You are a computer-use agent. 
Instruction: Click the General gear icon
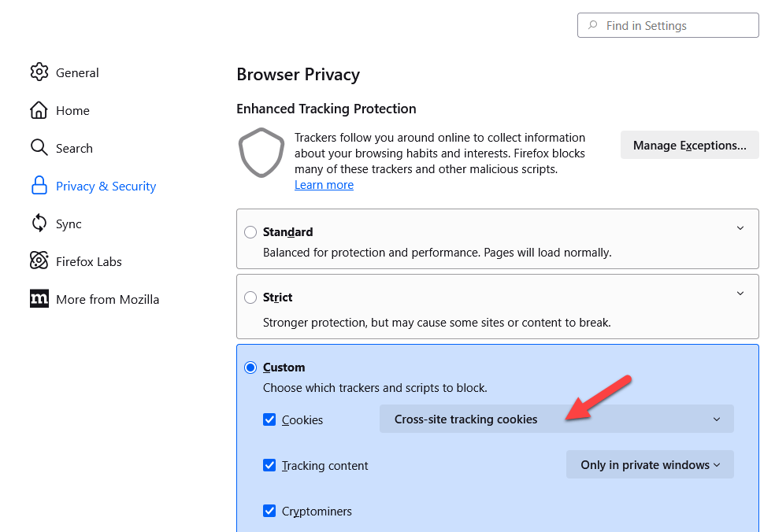39,72
